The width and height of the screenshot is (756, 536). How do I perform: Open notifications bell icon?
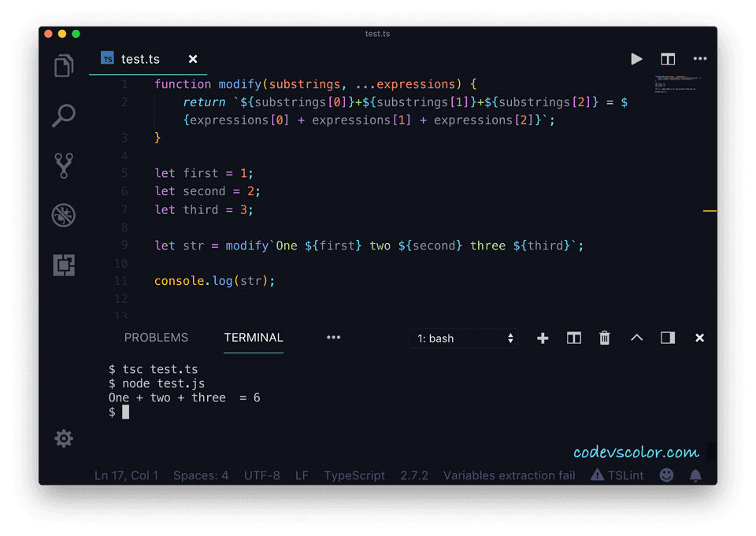click(695, 475)
